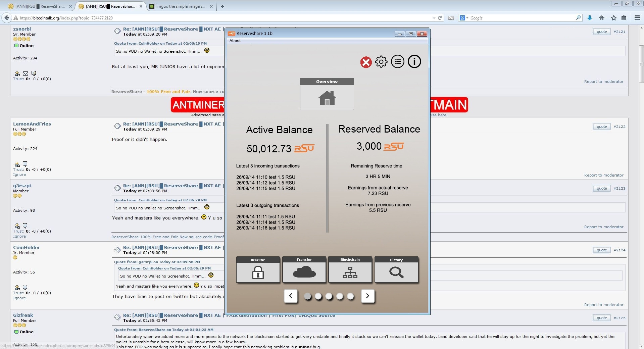Select the third pagination dot

329,296
